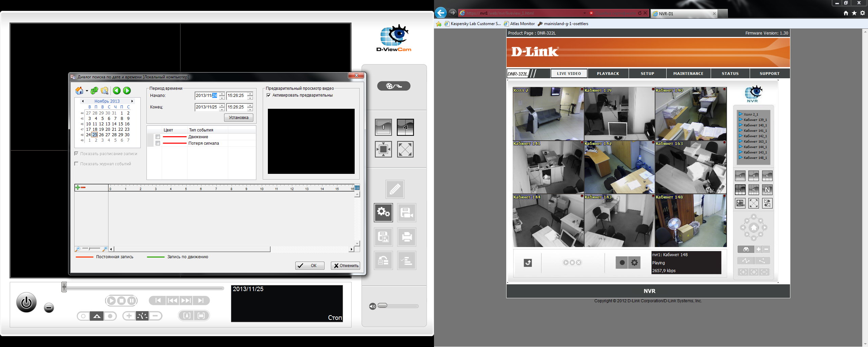Open the PLAYBACK tab
This screenshot has height=347, width=868.
(608, 74)
